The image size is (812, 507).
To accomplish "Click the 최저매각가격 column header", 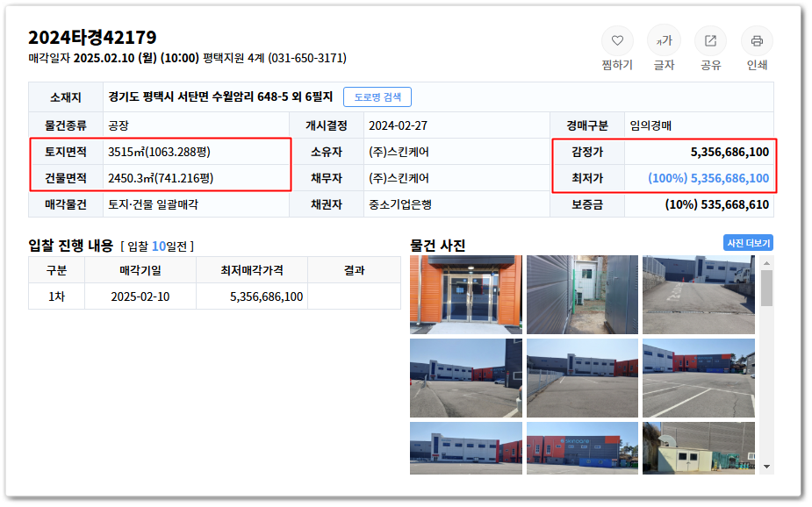I will tap(252, 270).
